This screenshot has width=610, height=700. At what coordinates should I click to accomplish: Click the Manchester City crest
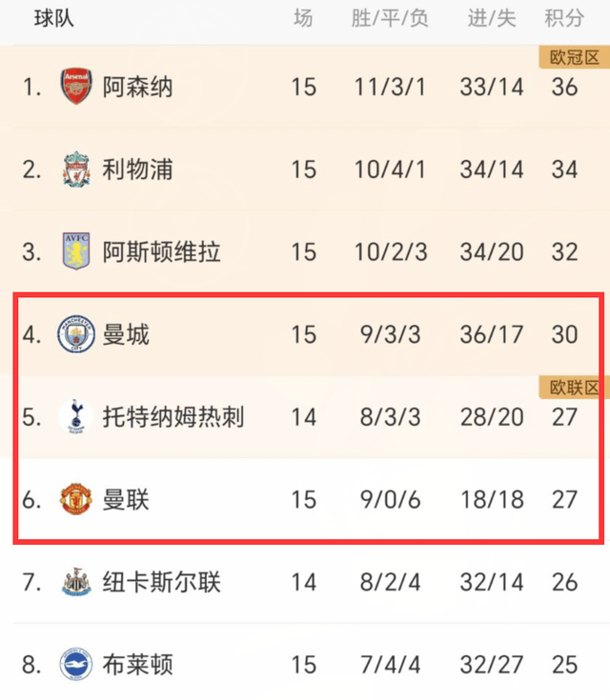click(76, 334)
